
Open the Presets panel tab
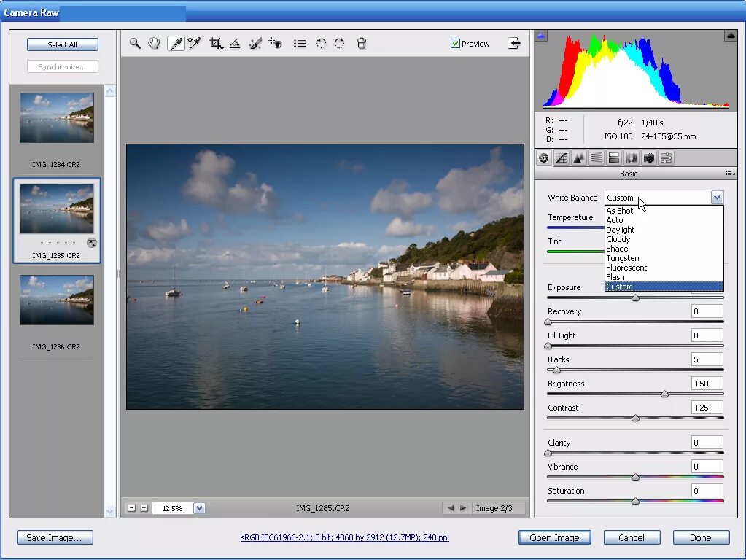(x=667, y=158)
